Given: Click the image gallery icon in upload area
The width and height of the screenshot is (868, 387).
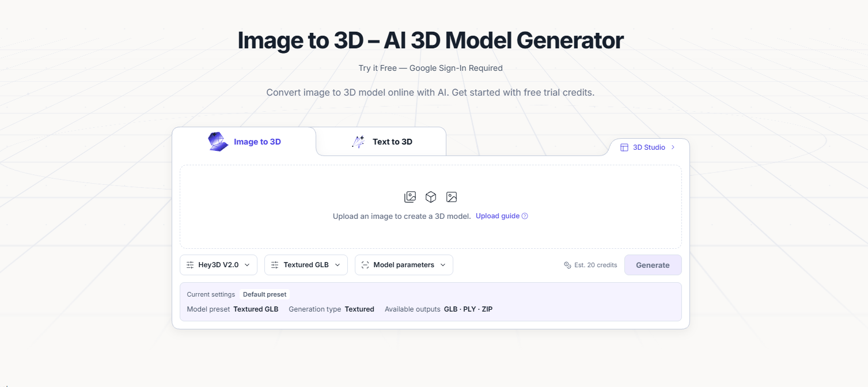Looking at the screenshot, I should coord(410,197).
